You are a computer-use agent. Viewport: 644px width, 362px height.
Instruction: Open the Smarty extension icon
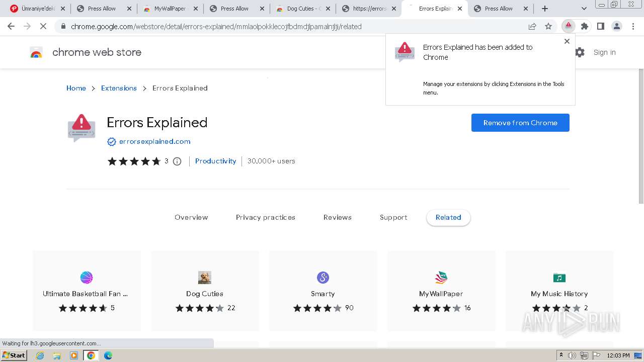pyautogui.click(x=323, y=278)
